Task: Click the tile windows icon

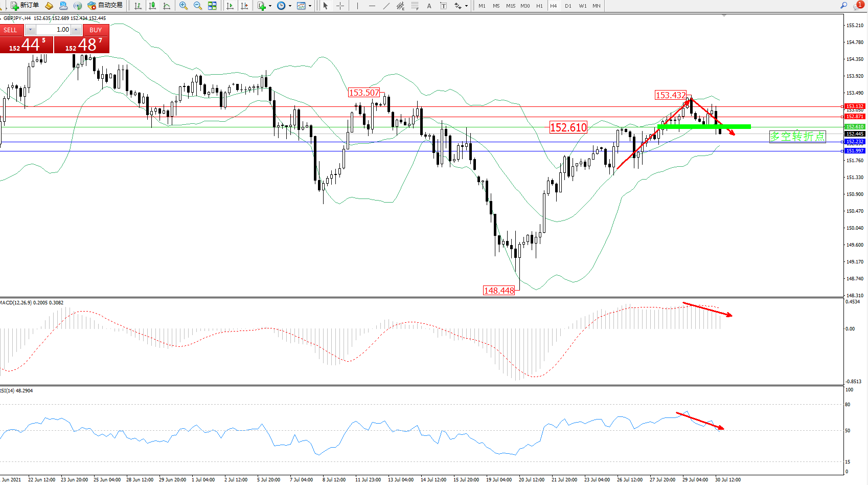Action: coord(212,6)
